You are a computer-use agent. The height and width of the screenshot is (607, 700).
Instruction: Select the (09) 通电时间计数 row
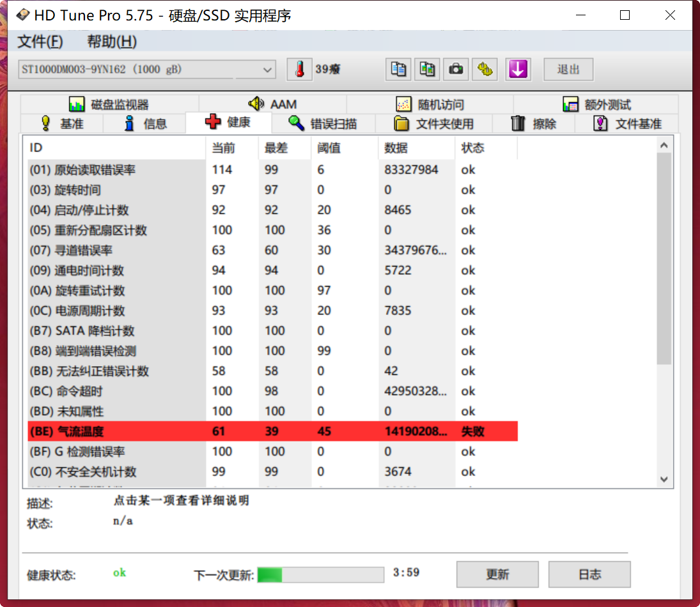[273, 270]
